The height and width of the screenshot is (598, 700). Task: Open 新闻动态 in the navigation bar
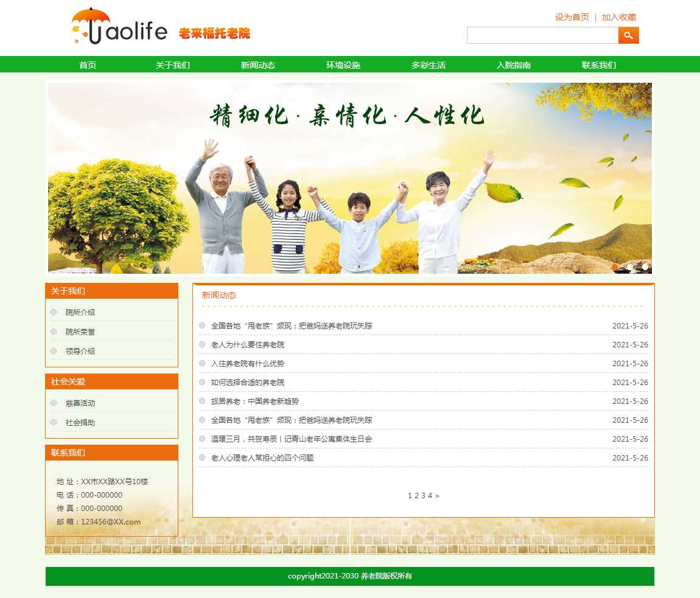point(258,65)
